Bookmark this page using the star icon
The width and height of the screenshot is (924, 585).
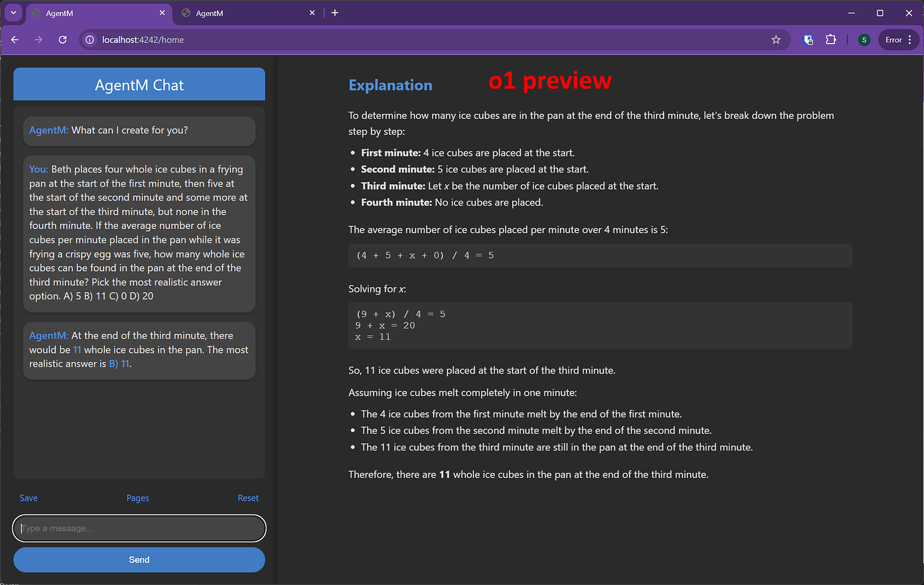[776, 39]
